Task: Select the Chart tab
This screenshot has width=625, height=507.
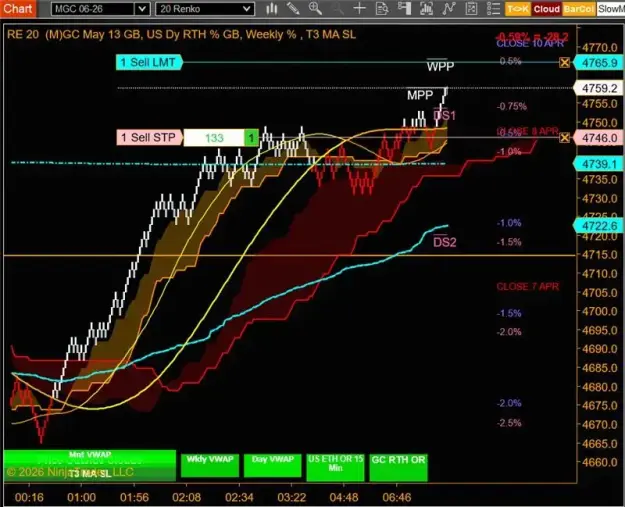Action: [18, 8]
